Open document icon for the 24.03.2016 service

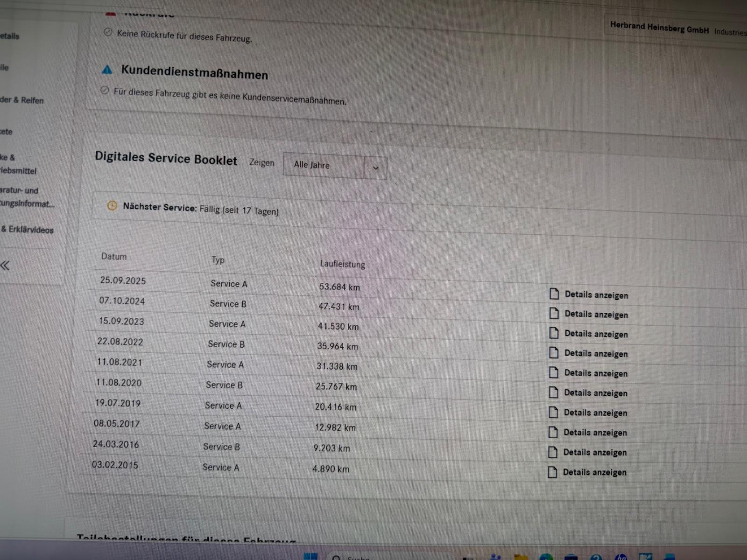553,452
